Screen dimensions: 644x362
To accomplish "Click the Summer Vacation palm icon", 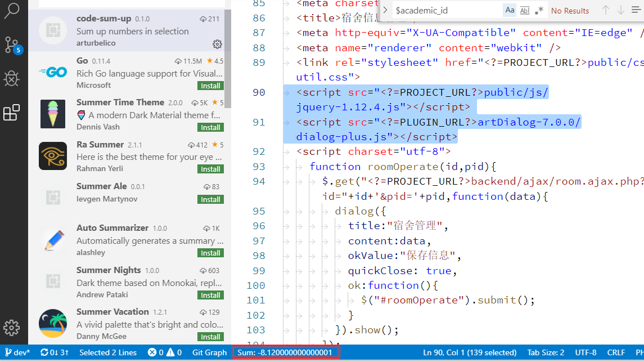I will click(x=53, y=323).
